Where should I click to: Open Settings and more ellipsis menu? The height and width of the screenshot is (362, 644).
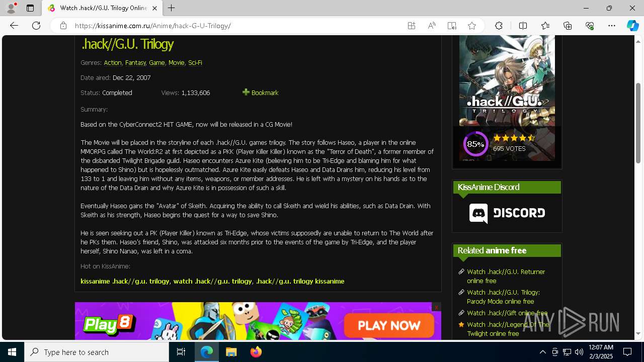pos(612,26)
